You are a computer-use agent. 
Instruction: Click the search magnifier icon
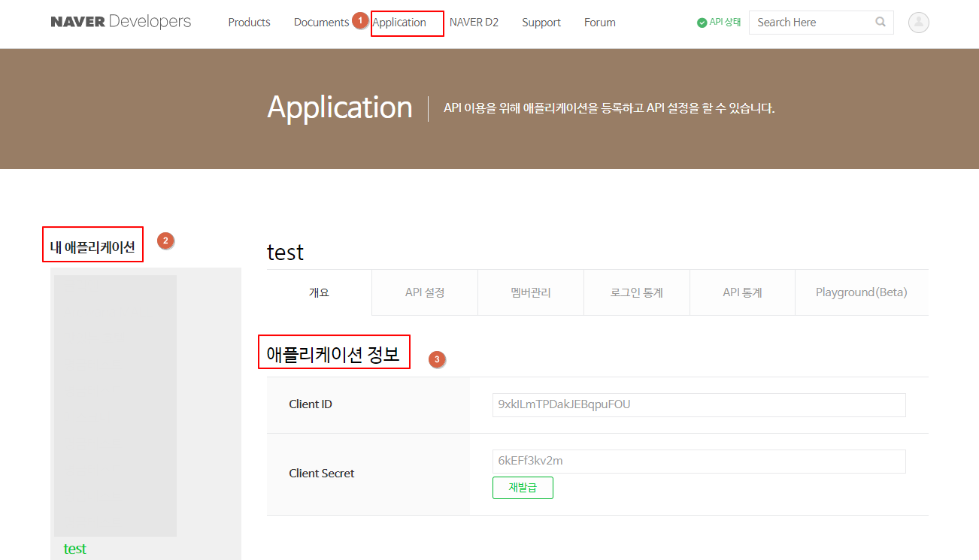coord(880,23)
